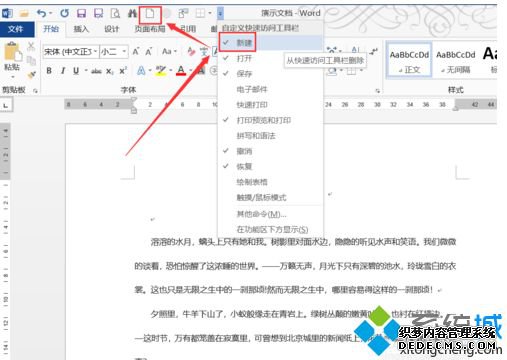Image resolution: width=507 pixels, height=360 pixels.
Task: Open the Draw Table toolbar dropdown arrow
Action: pyautogui.click(x=210, y=13)
